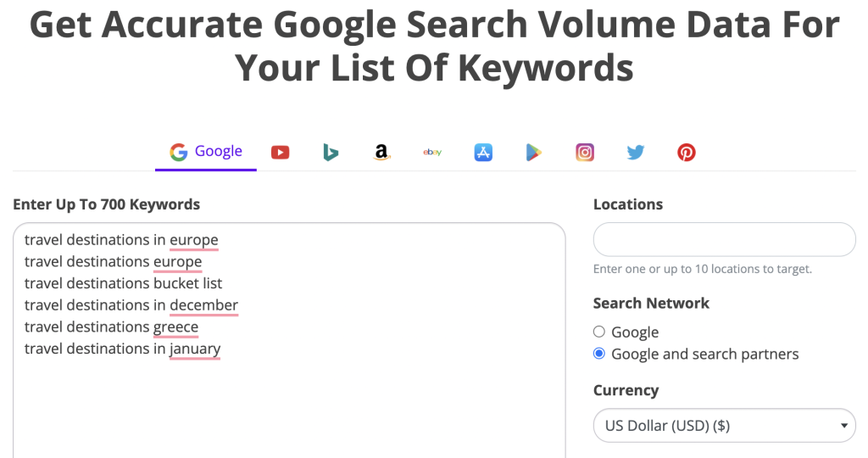Click the 'travel destinations in january' line

[122, 349]
